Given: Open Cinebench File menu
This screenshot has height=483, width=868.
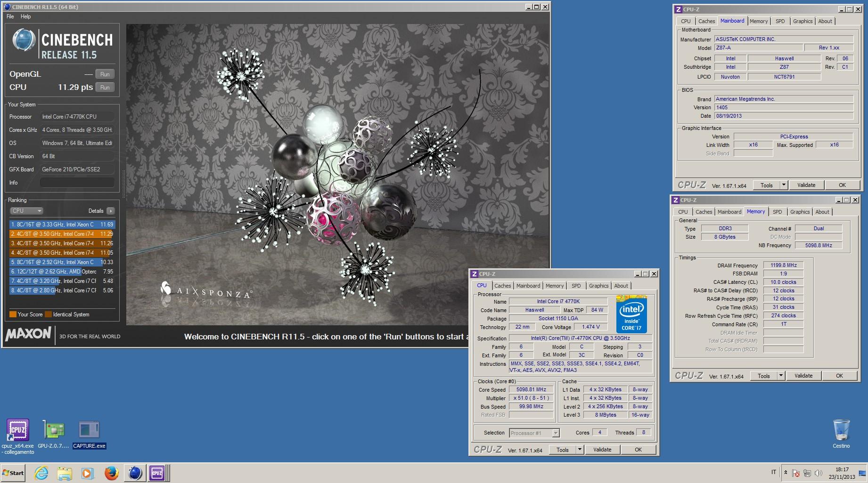Looking at the screenshot, I should 10,16.
